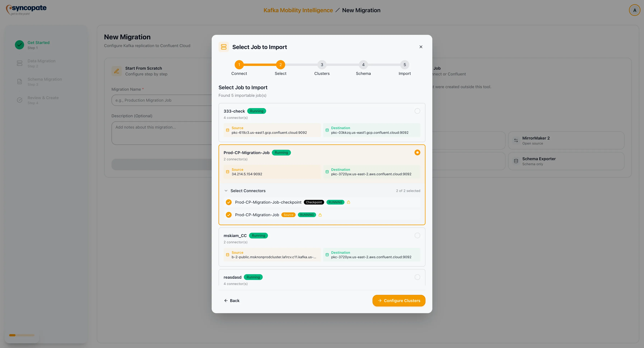Click the Destination database icon under Prod-CP-Migration-Job
The height and width of the screenshot is (348, 644).
327,172
